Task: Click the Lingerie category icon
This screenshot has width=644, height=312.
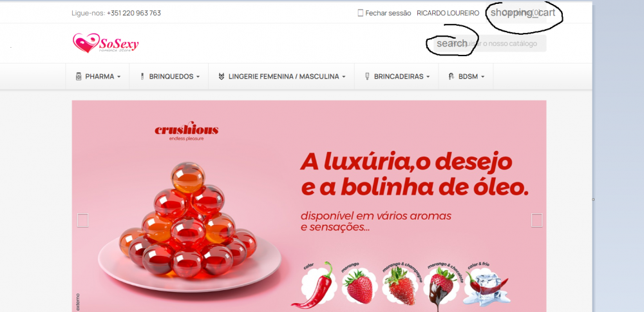Action: coord(222,77)
